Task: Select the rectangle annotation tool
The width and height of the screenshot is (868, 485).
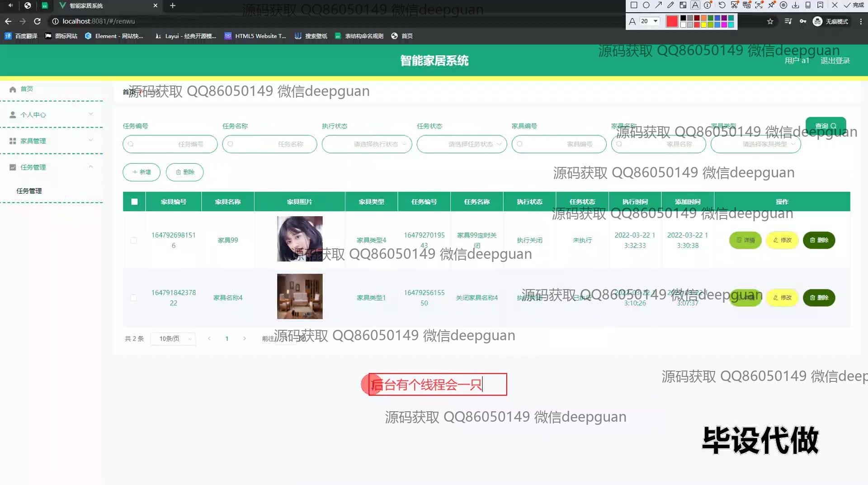Action: pyautogui.click(x=634, y=5)
